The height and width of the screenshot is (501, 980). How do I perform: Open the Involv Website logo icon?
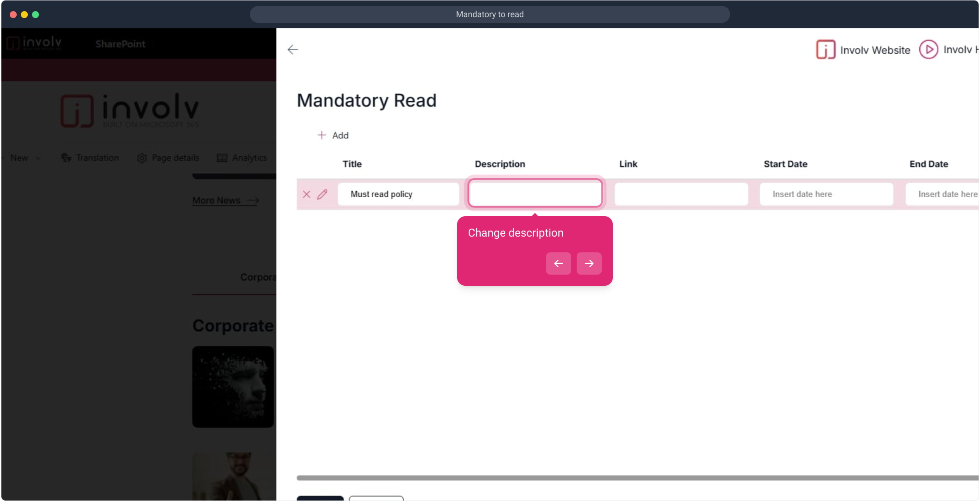click(x=826, y=50)
